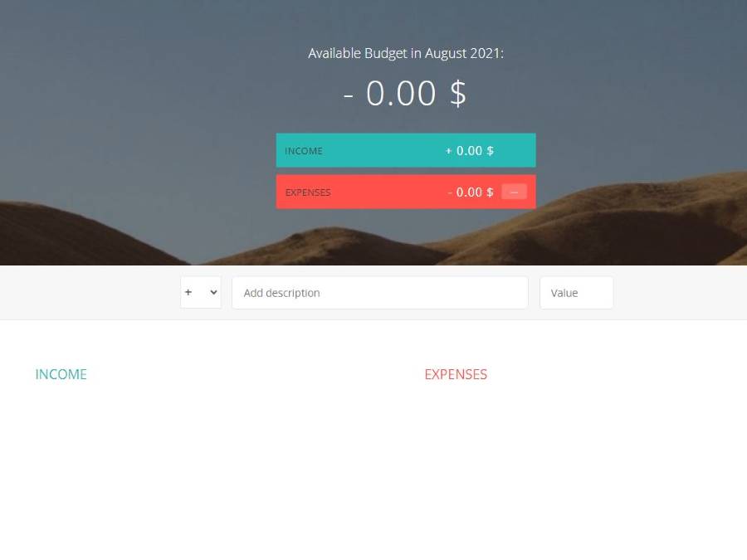Click the expenses total - 0.00 $
747x560 pixels.
471,192
